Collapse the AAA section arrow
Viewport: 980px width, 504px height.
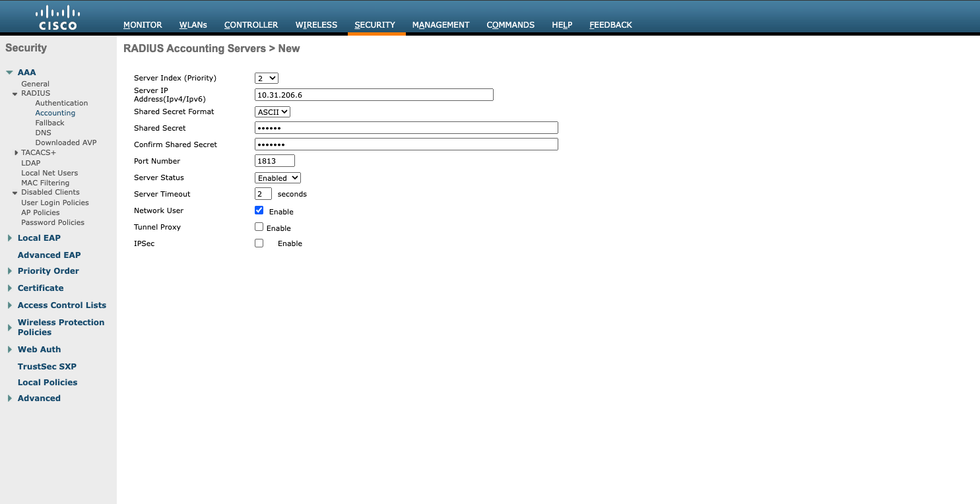coord(9,73)
